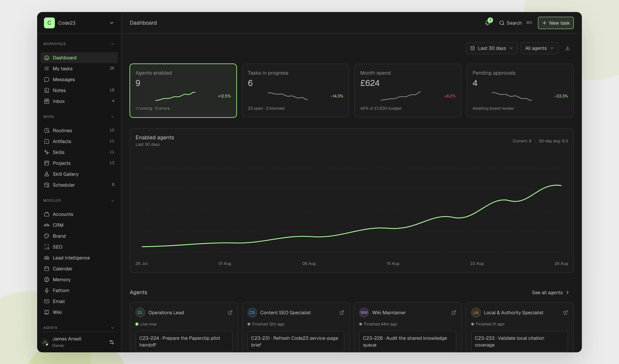The image size is (619, 364).
Task: Open task C23-226 Audit shared knowledge queue
Action: [x=407, y=341]
